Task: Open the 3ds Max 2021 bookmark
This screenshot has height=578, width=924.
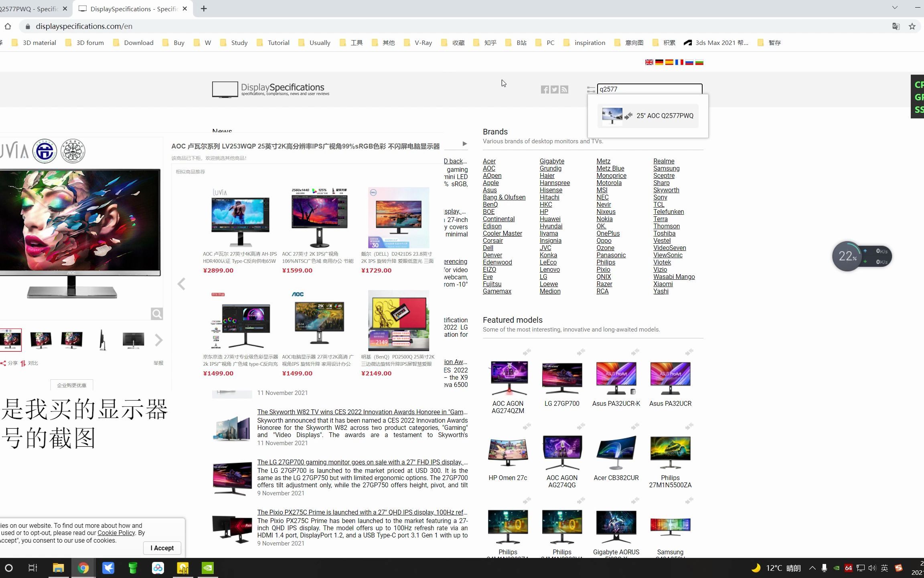Action: pyautogui.click(x=716, y=43)
